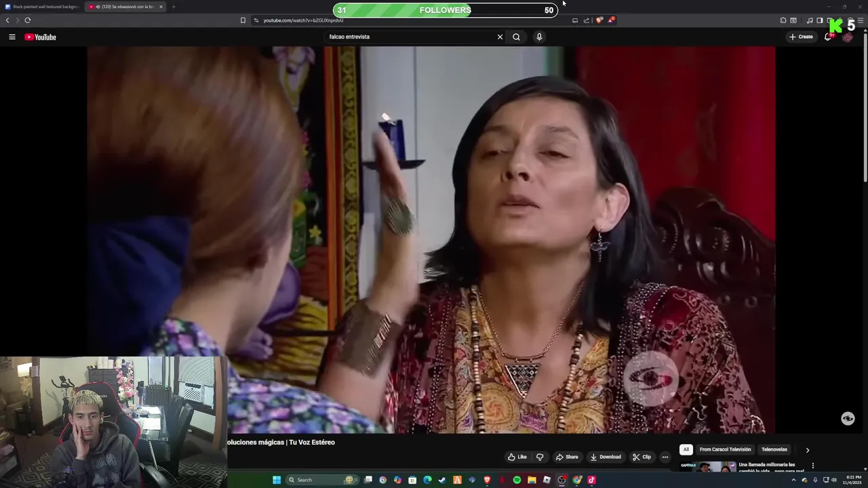Viewport: 868px width, 488px height.
Task: Open Microsoft Edge from the taskbar
Action: click(x=427, y=480)
